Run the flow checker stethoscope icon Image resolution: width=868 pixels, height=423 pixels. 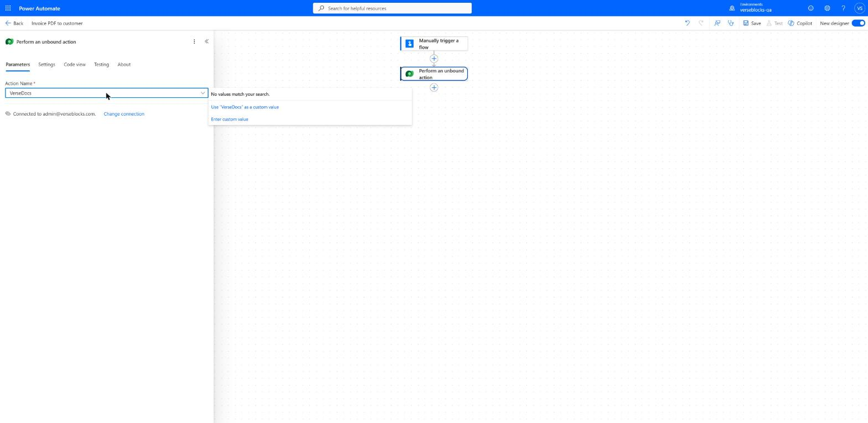pyautogui.click(x=731, y=23)
